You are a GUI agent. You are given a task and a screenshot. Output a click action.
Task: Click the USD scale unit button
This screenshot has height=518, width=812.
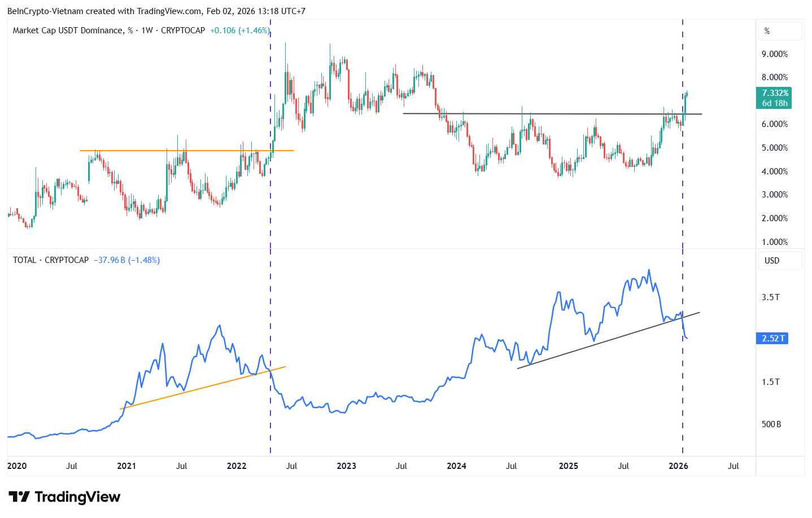(780, 261)
